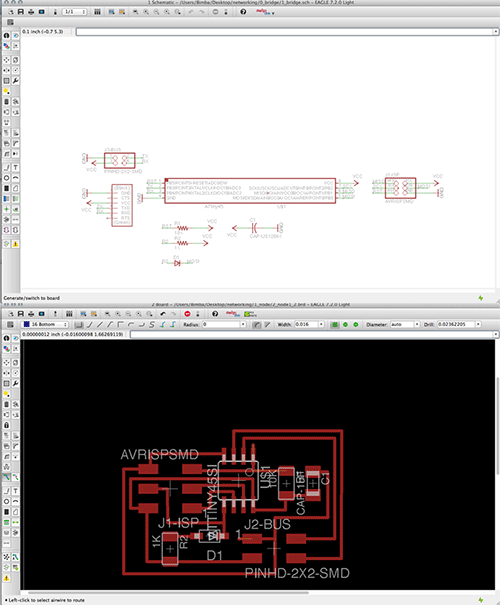Click the stop icon in the schematic toolbar

click(215, 12)
